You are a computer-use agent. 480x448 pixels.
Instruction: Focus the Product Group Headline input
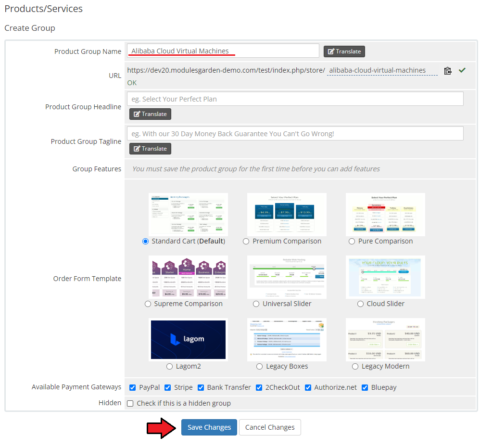tap(295, 99)
